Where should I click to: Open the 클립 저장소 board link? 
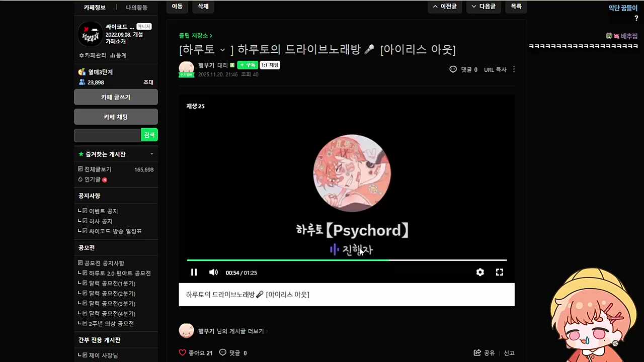tap(194, 35)
